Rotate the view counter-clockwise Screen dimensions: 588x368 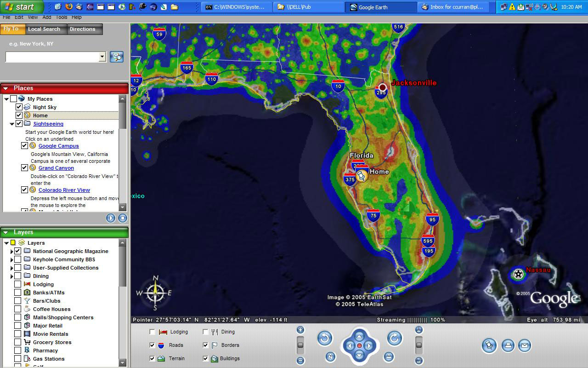tap(325, 339)
